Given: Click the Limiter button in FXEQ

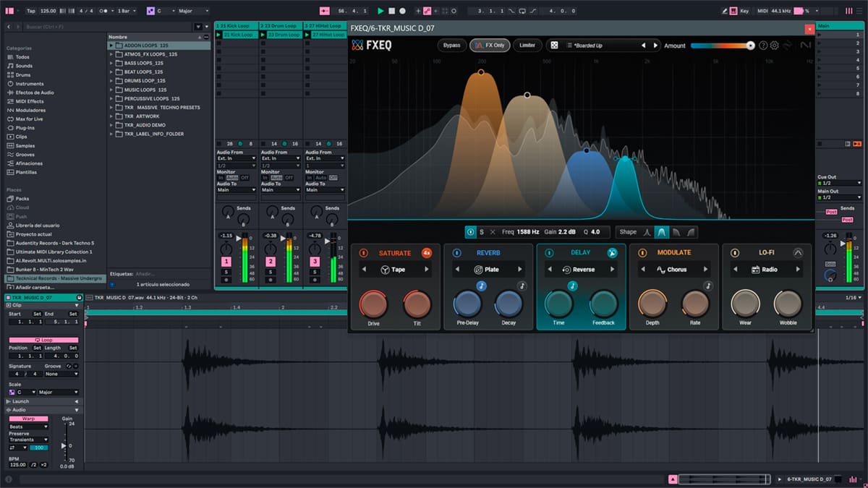Looking at the screenshot, I should 527,46.
